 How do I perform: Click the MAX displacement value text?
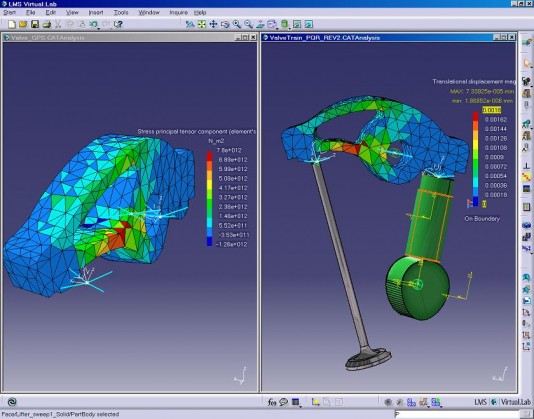tap(482, 91)
